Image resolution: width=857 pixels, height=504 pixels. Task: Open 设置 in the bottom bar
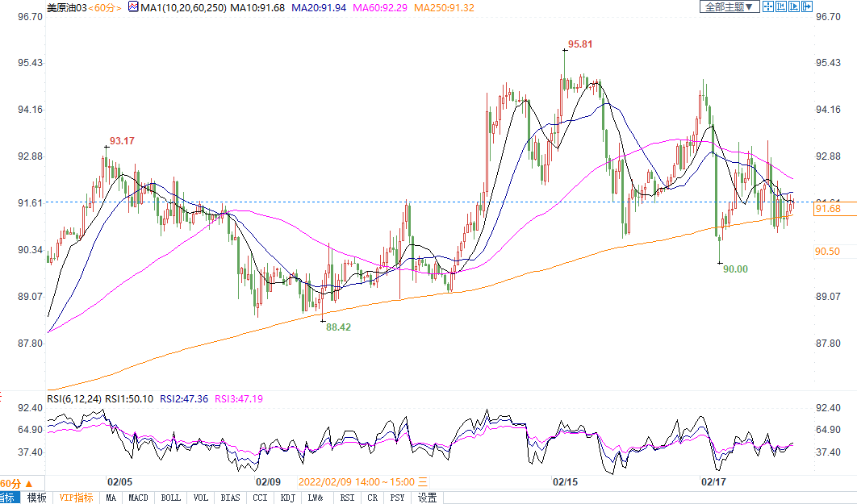pos(427,498)
